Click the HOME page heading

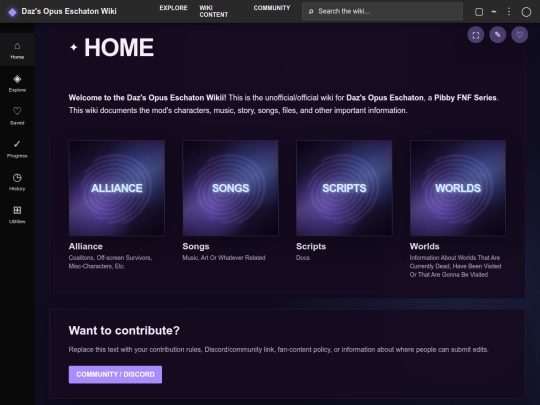coord(119,48)
